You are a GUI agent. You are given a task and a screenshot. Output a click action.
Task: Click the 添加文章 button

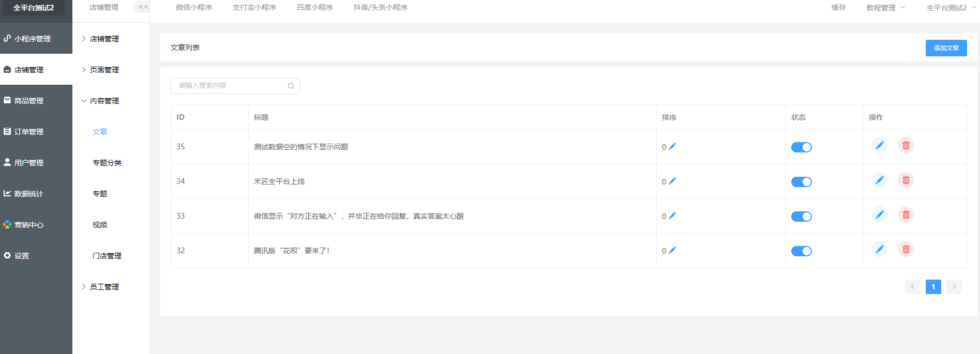(946, 48)
